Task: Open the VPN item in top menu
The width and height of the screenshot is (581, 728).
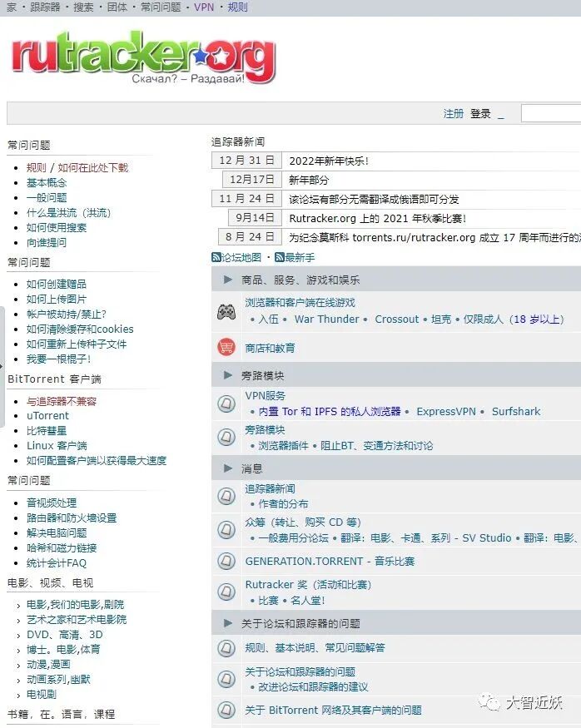Action: pyautogui.click(x=204, y=7)
